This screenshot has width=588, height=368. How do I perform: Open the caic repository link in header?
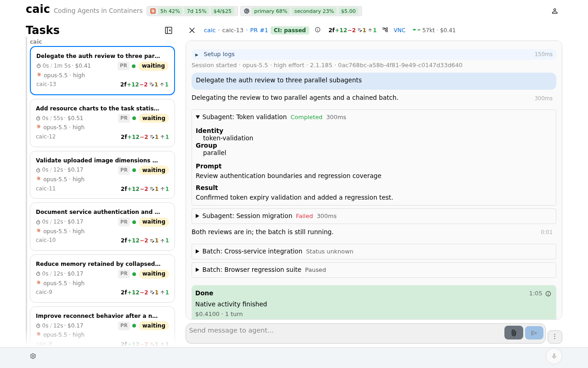(x=209, y=30)
